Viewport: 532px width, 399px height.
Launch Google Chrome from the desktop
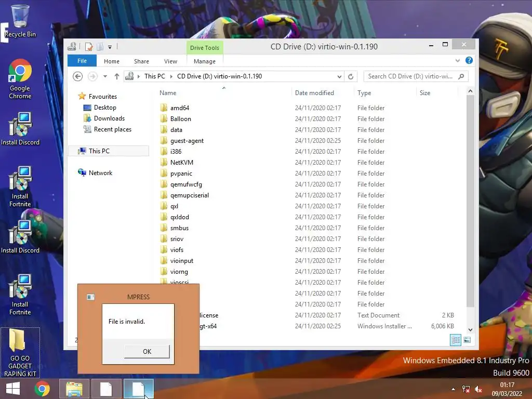20,79
